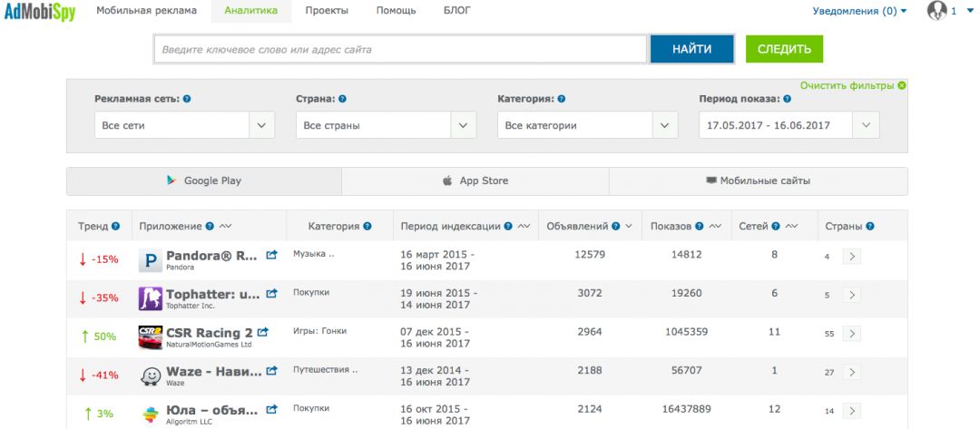Sort by Период индексации column arrows

pyautogui.click(x=524, y=227)
